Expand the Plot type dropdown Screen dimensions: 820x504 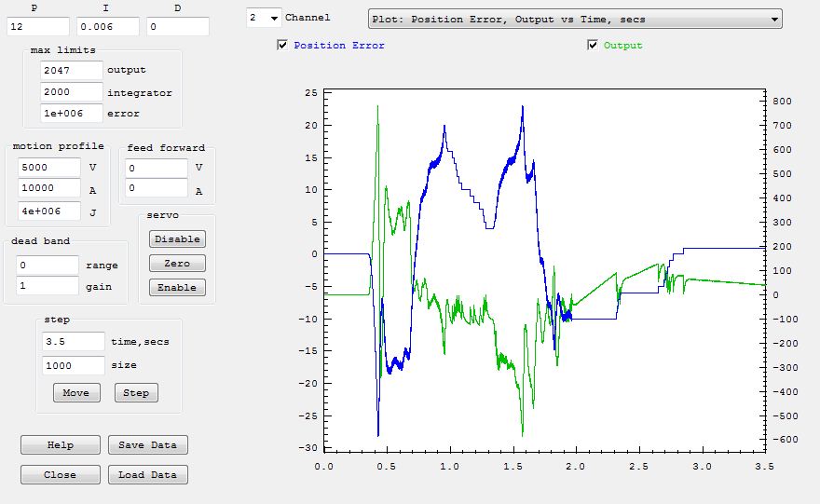point(574,19)
